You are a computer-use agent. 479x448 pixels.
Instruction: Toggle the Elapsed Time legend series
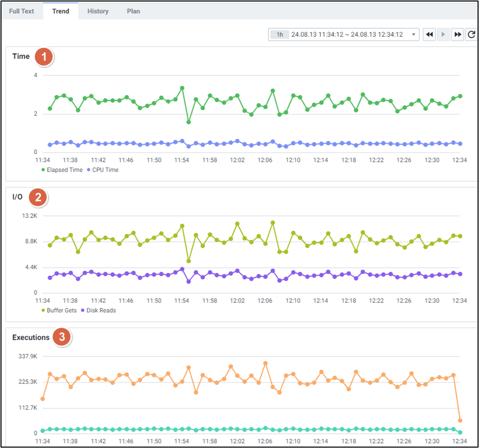pos(62,170)
